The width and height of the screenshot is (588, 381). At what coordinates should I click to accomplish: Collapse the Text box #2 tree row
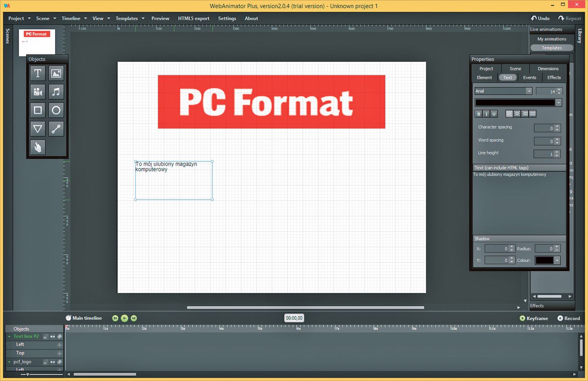[x=9, y=336]
